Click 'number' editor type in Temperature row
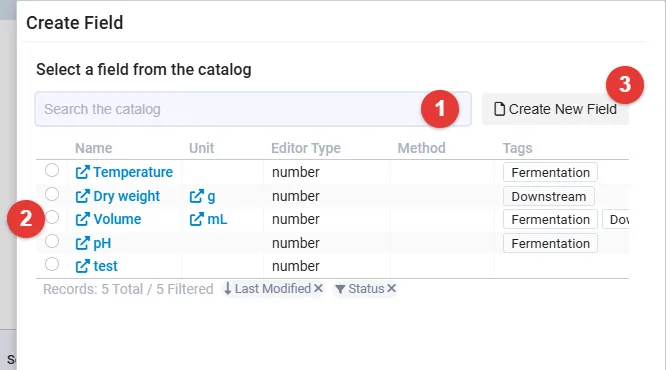 pyautogui.click(x=296, y=172)
